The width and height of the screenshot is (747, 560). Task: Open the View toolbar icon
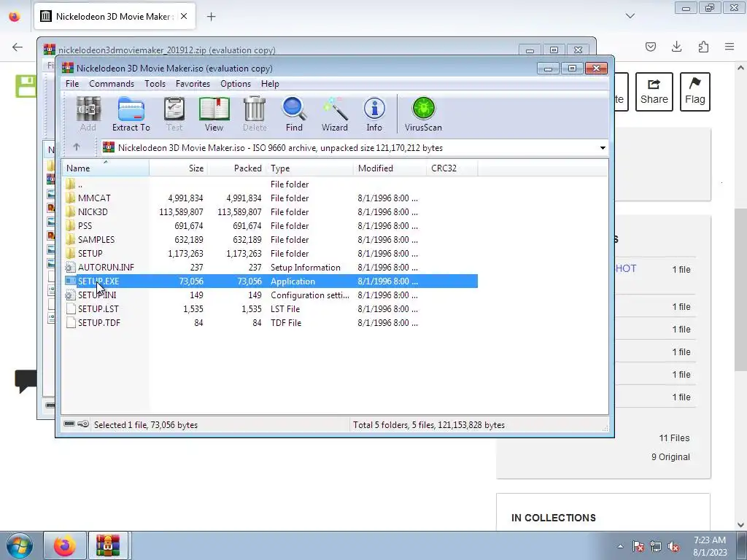click(214, 114)
